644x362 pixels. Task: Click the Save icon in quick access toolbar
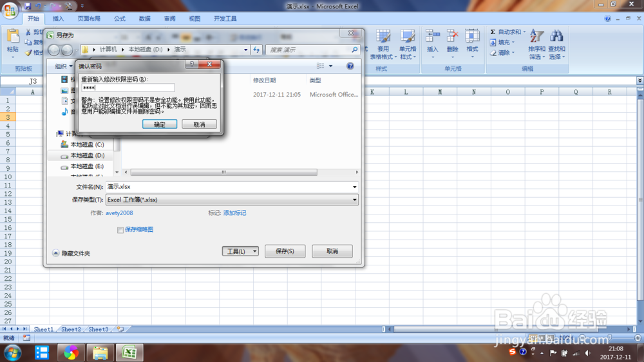(28, 6)
